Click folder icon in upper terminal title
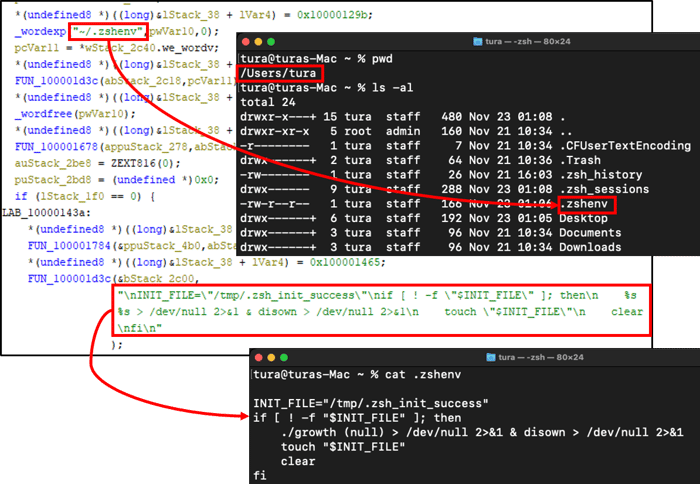The width and height of the screenshot is (700, 484). (476, 42)
